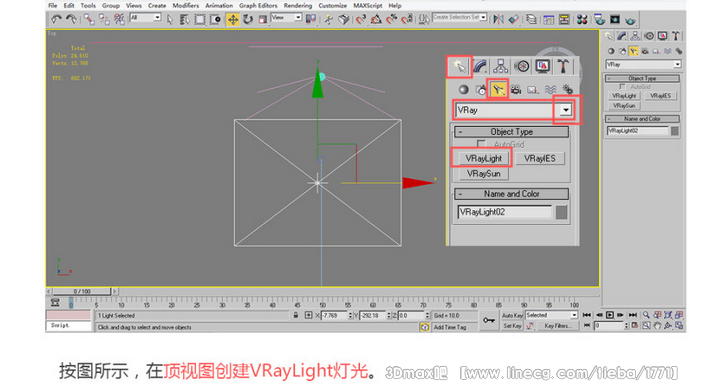Screen dimensions: 707x390
Task: Open the Modifiers menu
Action: tap(185, 5)
